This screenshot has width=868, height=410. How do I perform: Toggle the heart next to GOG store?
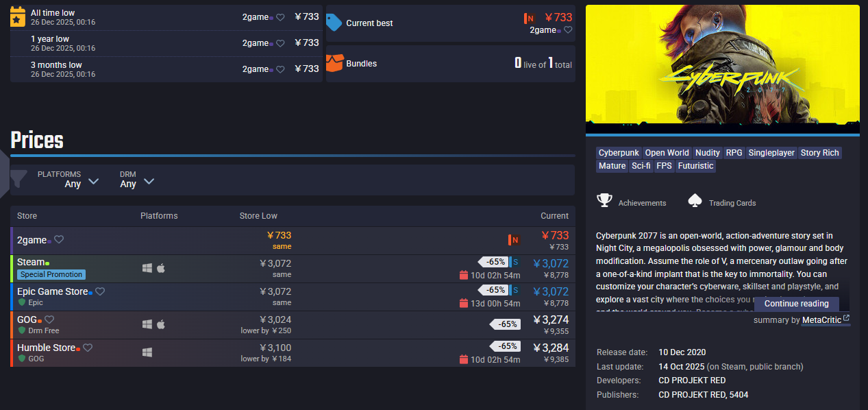(x=49, y=319)
